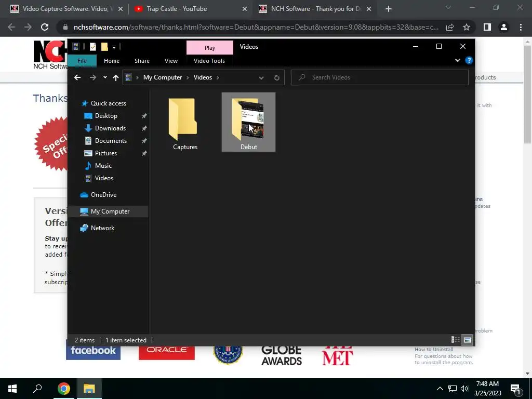This screenshot has height=399, width=532.
Task: Select the Debut folder
Action: pos(249,123)
